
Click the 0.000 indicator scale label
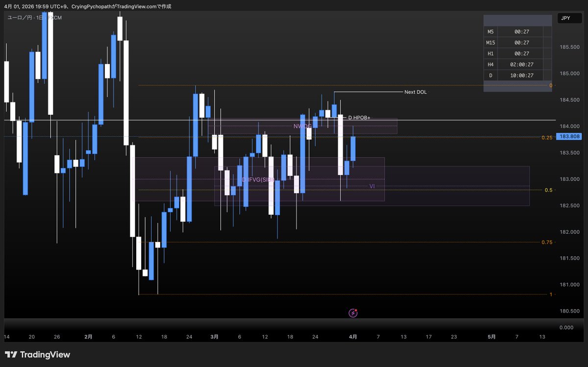565,327
